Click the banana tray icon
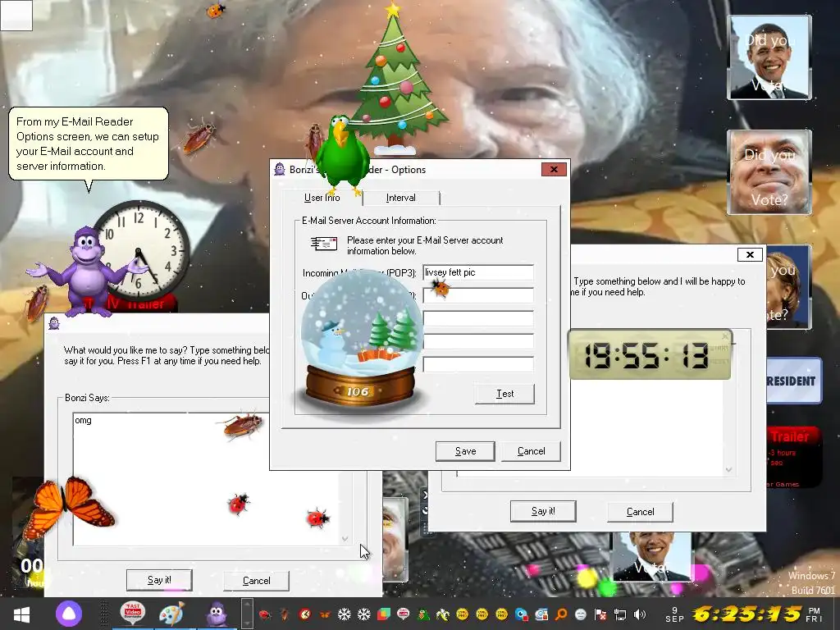This screenshot has height=630, width=840. [x=443, y=614]
